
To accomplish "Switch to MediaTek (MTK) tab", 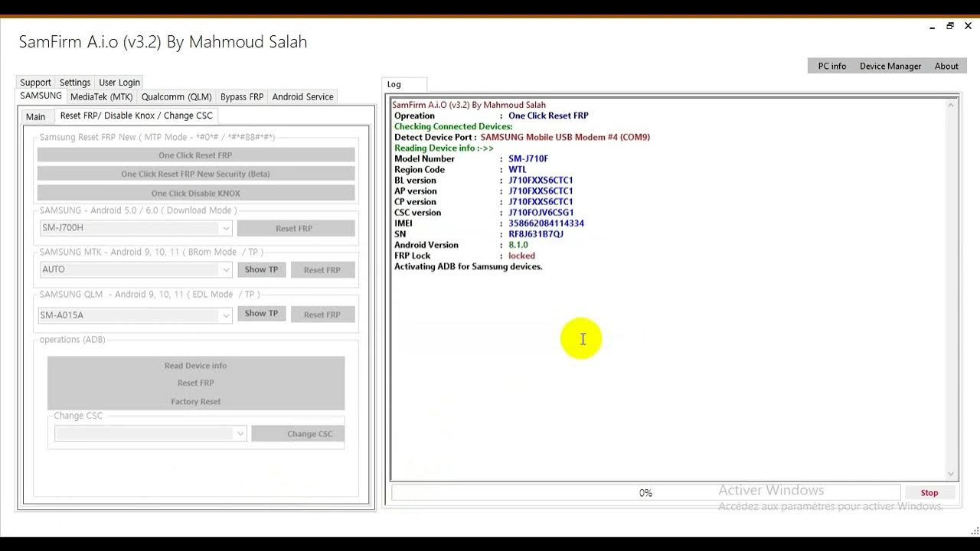I will coord(101,97).
